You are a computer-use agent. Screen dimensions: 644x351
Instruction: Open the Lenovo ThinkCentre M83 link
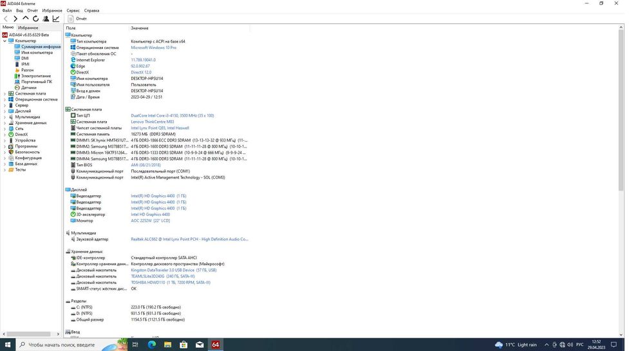point(153,122)
